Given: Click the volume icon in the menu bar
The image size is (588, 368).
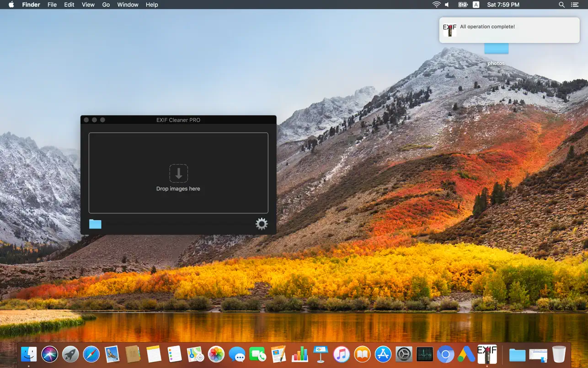Looking at the screenshot, I should tap(447, 5).
